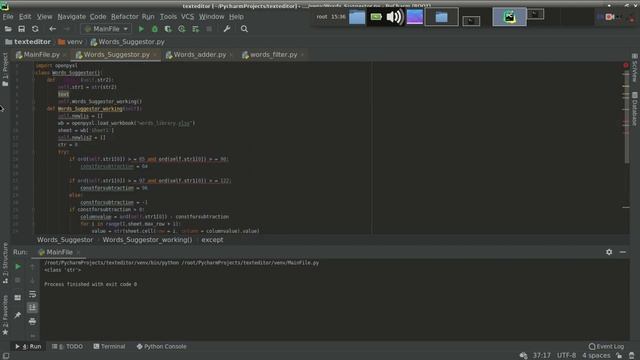Click the restore layout icon in Run panel
Image resolution: width=640 pixels, height=360 pixels.
coord(18,298)
